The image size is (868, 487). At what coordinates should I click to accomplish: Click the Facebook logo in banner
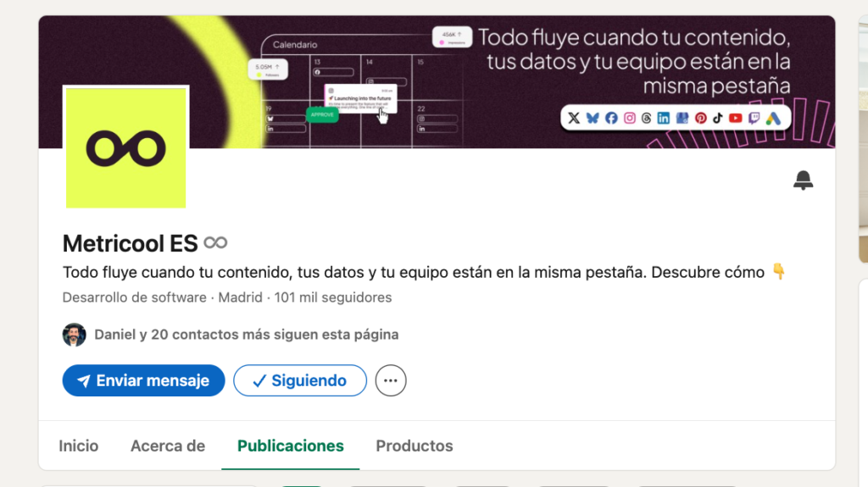click(611, 118)
